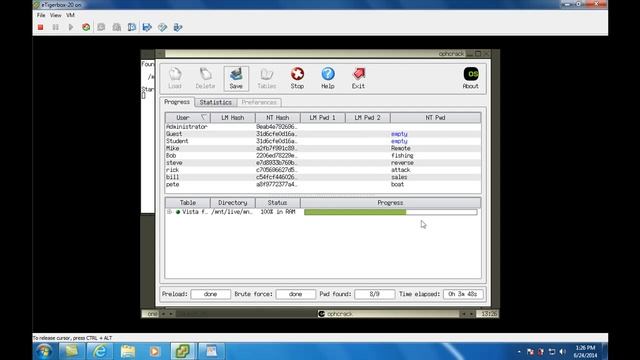Select the pete user row
The width and height of the screenshot is (640, 360).
(323, 184)
